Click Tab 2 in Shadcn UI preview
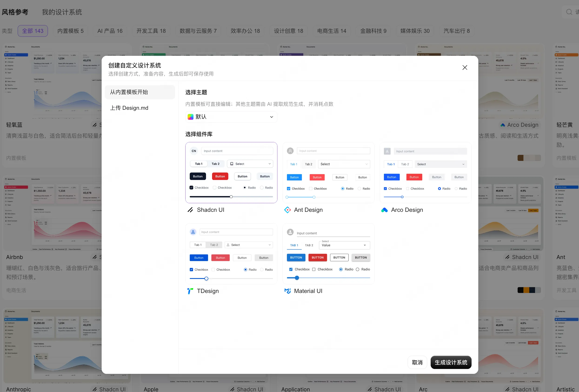579x392 pixels. click(x=216, y=164)
